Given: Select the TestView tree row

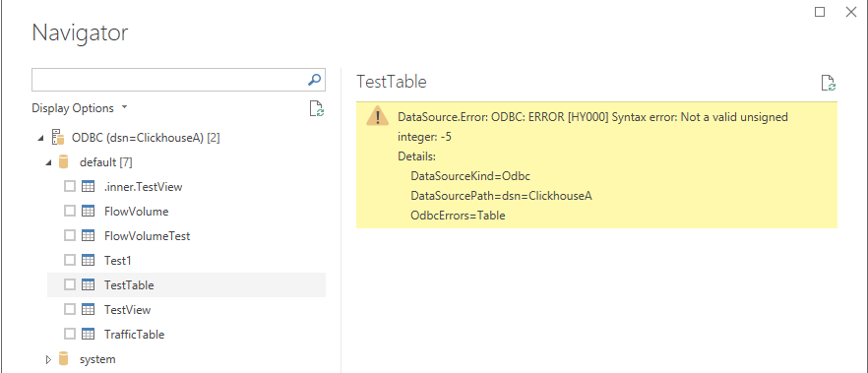Looking at the screenshot, I should click(186, 309).
